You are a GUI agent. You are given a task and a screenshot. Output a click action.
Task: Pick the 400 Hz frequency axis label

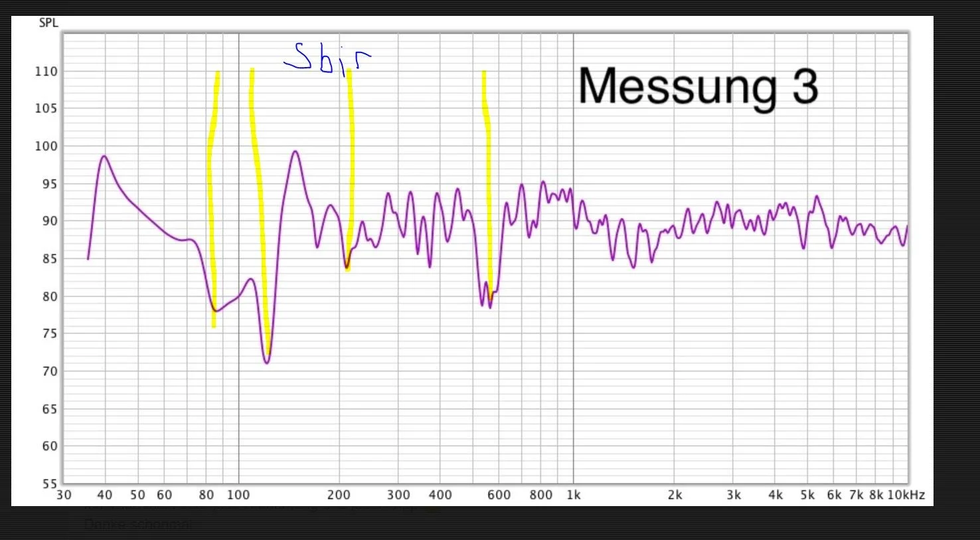coord(440,495)
